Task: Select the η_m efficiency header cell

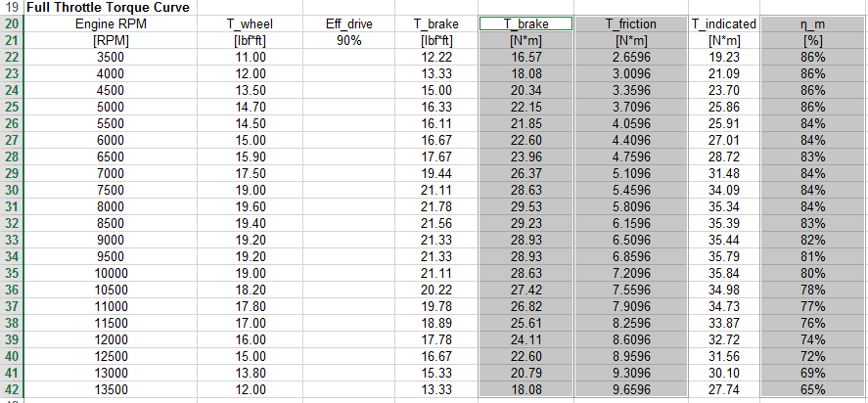Action: (814, 23)
